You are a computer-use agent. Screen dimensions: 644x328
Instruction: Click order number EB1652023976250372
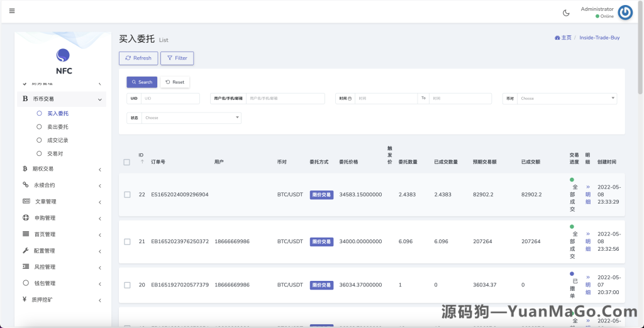pyautogui.click(x=180, y=242)
